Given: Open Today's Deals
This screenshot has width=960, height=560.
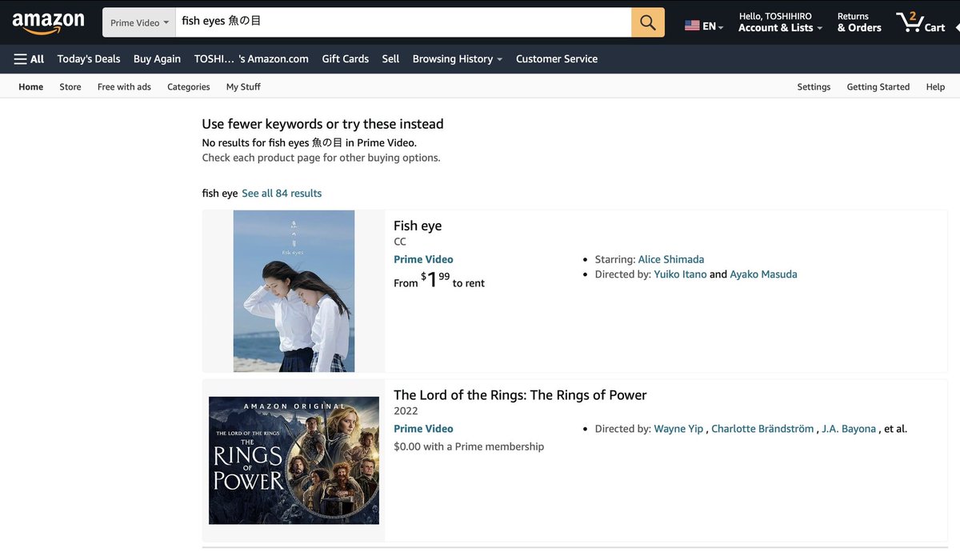Looking at the screenshot, I should point(89,59).
